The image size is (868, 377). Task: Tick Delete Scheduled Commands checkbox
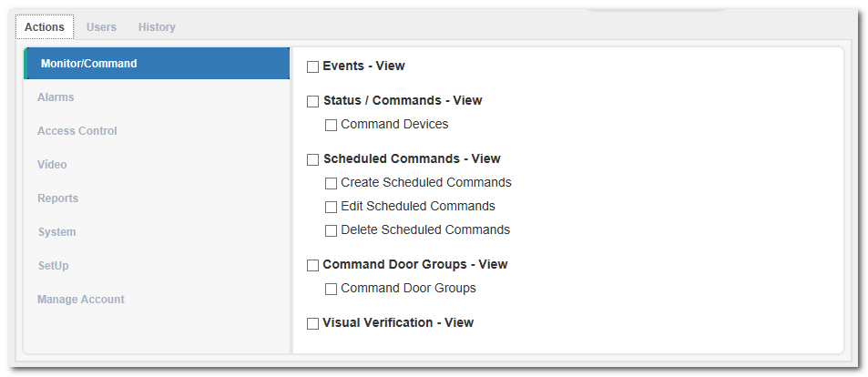tap(331, 231)
